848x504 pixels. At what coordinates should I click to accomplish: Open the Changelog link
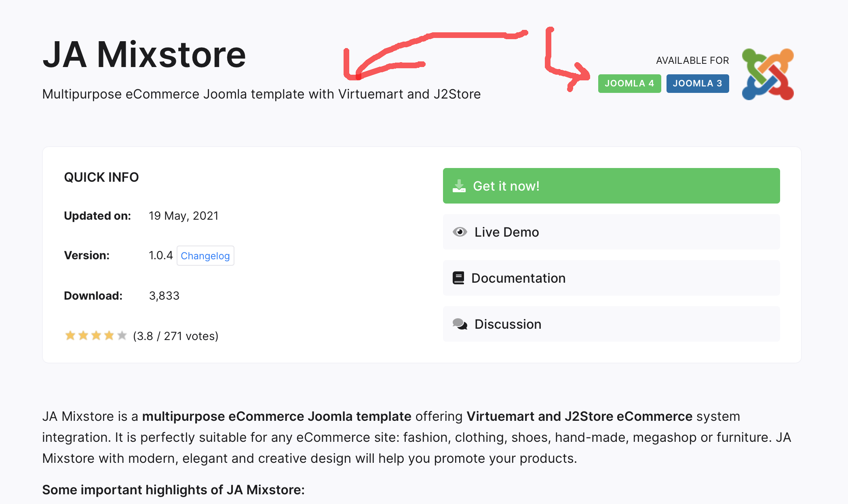tap(205, 256)
